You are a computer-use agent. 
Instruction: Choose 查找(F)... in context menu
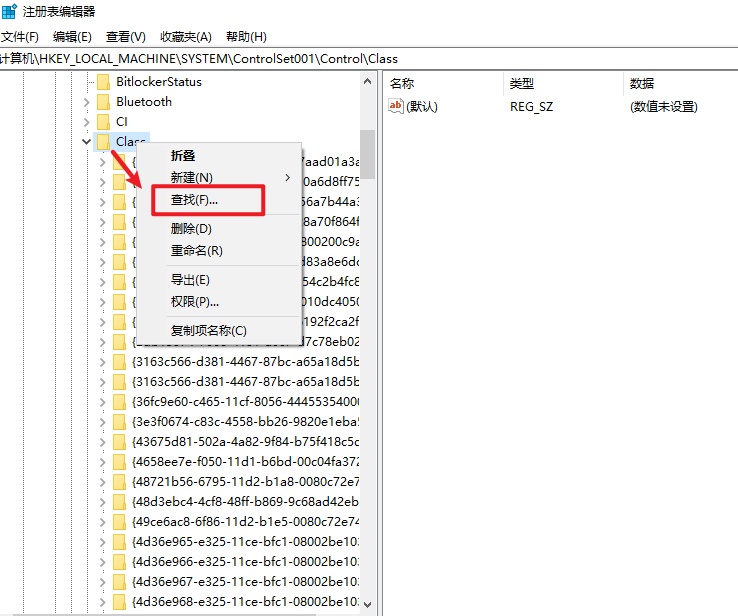pyautogui.click(x=194, y=200)
